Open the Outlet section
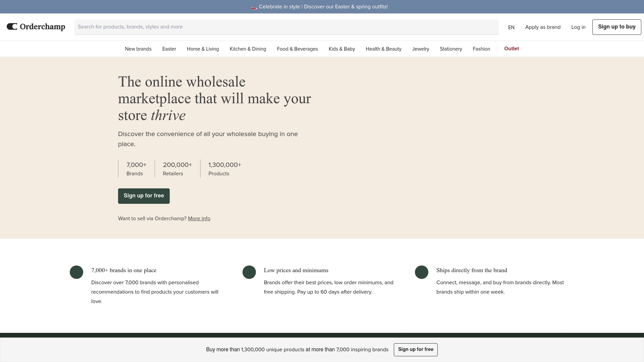644x362 pixels. pos(511,49)
